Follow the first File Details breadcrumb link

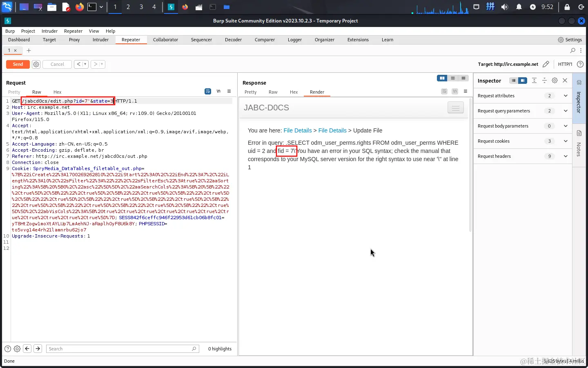[x=298, y=130]
